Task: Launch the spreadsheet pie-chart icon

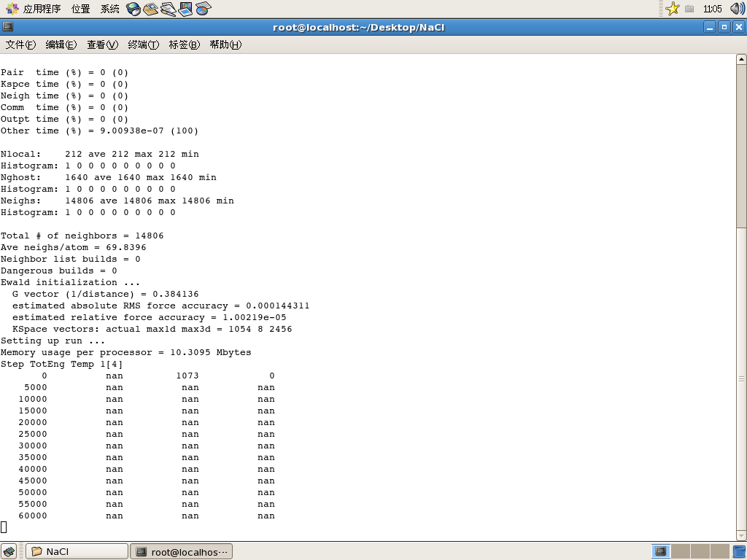Action: 203,9
